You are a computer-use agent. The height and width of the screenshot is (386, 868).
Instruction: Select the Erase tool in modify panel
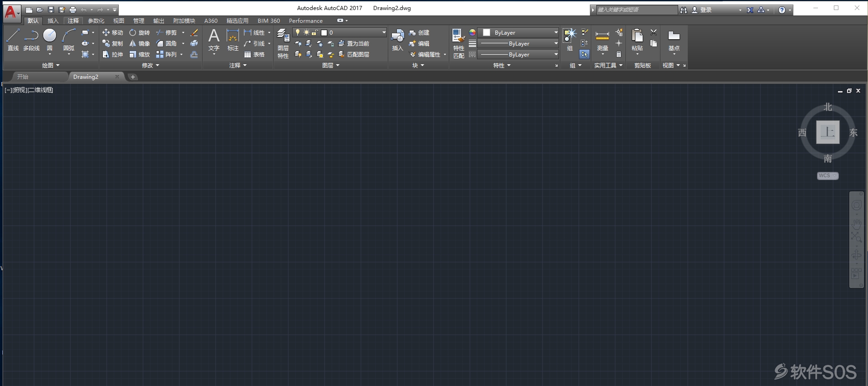tap(194, 32)
